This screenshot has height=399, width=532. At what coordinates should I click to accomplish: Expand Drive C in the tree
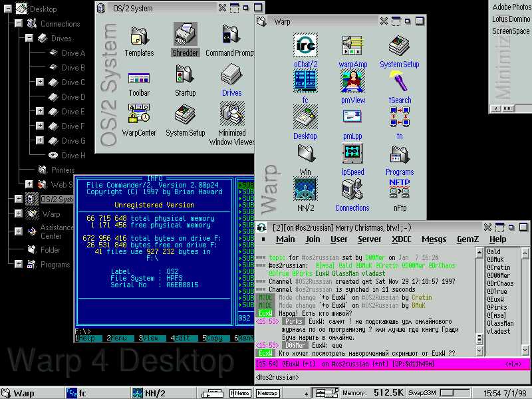pyautogui.click(x=40, y=82)
